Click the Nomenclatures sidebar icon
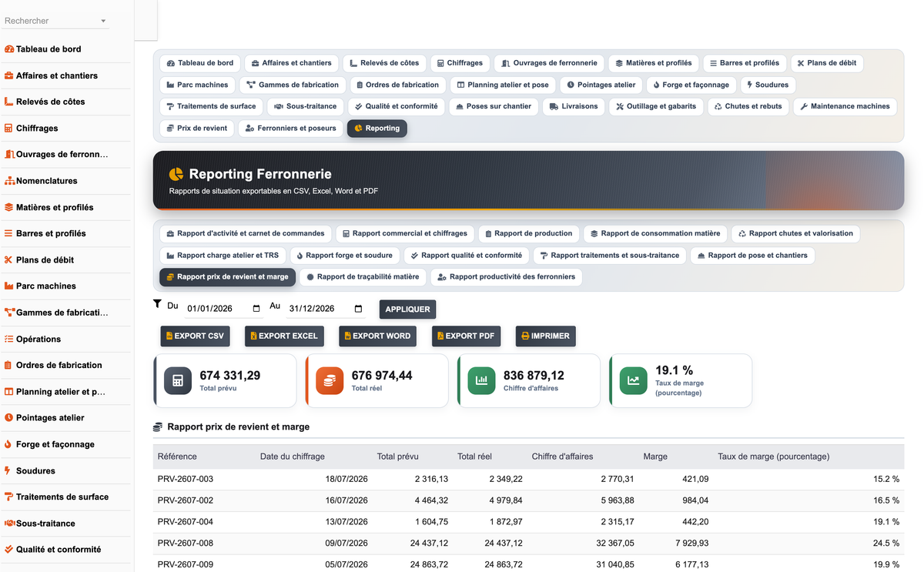924x572 pixels. coord(9,181)
